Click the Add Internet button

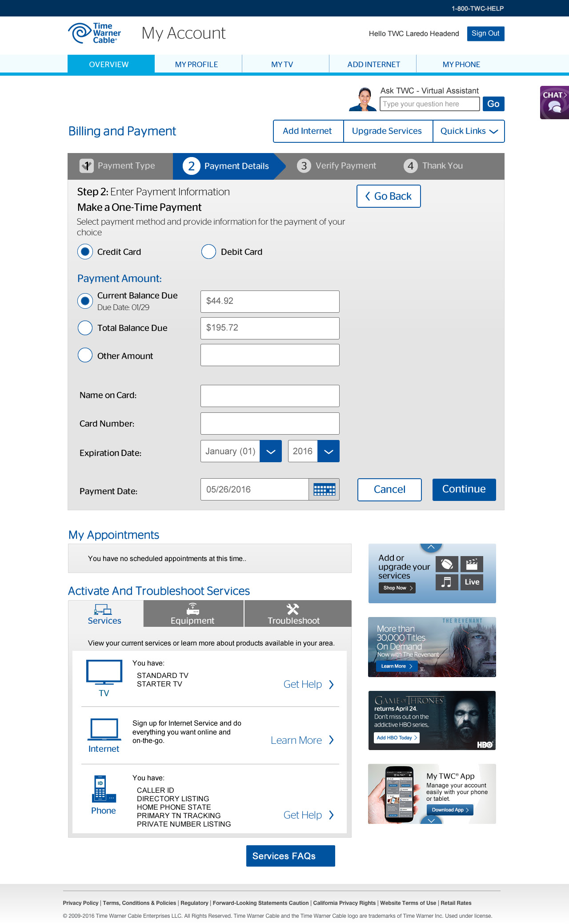308,131
